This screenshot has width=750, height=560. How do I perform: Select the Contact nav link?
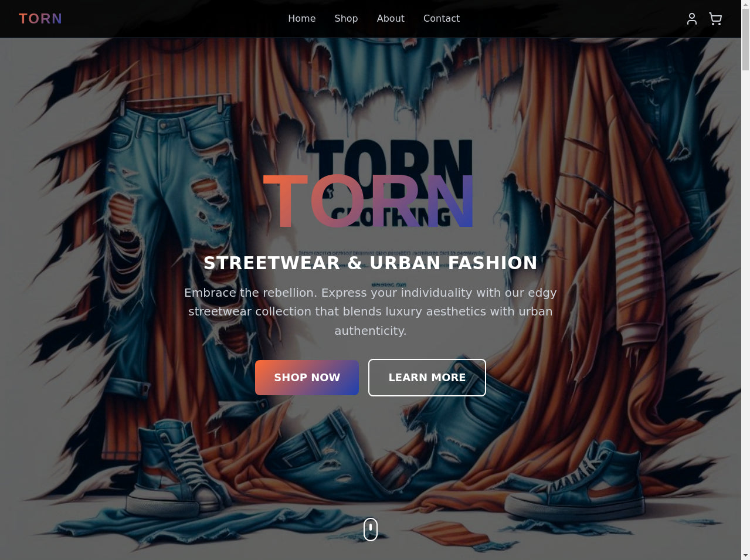point(442,19)
